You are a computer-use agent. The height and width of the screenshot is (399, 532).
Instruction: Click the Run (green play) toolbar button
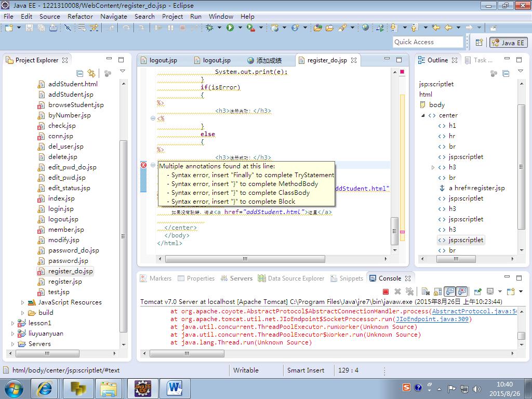(230, 28)
